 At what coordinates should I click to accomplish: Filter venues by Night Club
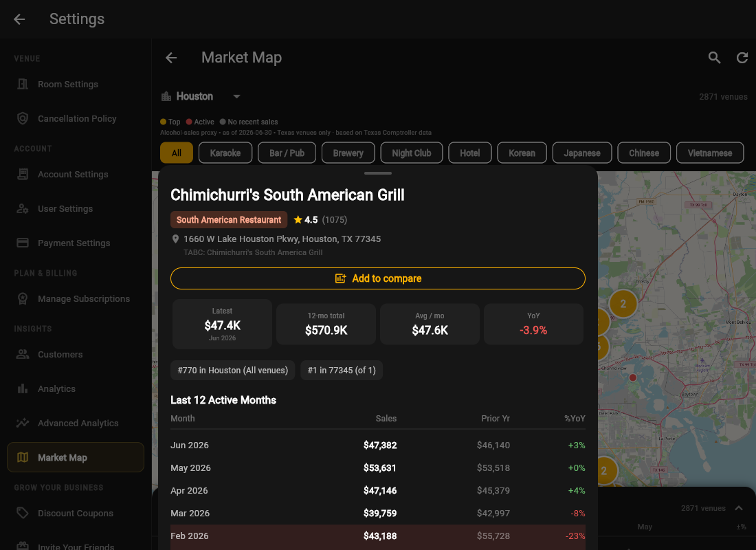coord(411,153)
